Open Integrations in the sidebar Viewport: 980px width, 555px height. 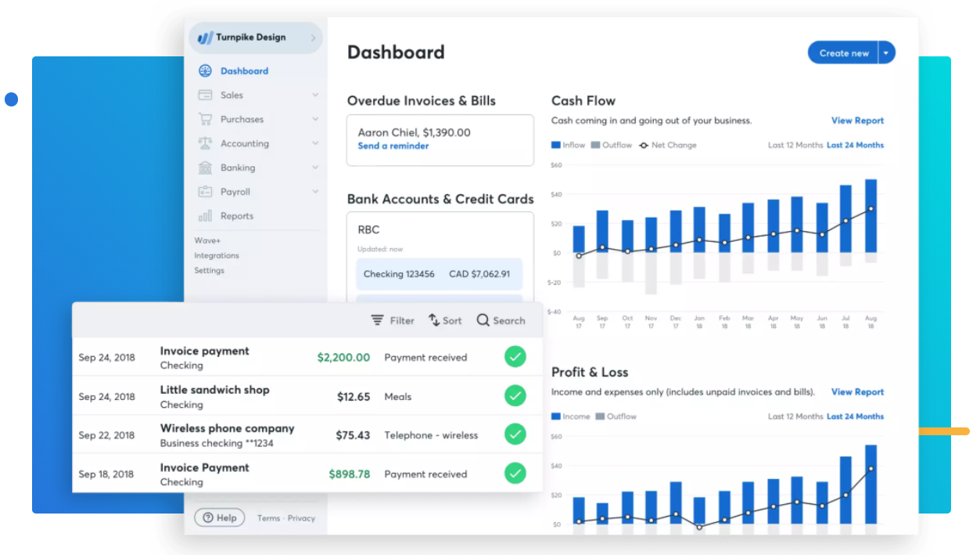[x=217, y=255]
